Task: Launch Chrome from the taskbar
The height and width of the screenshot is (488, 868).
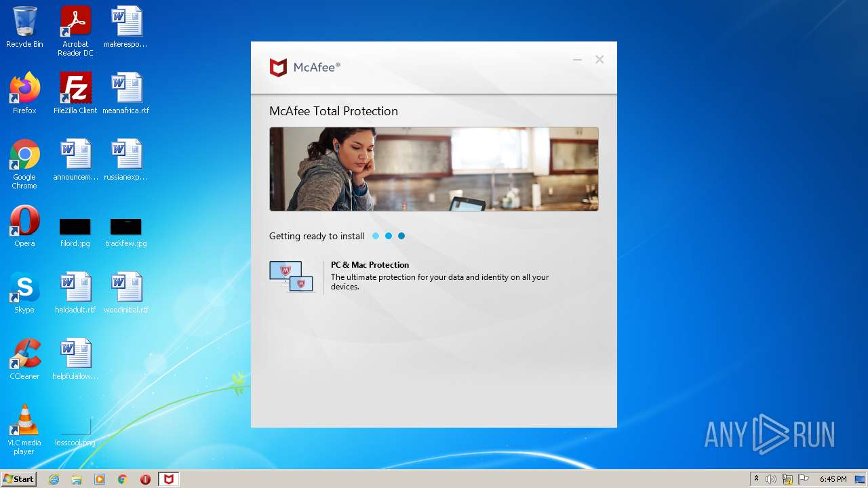Action: coord(123,479)
